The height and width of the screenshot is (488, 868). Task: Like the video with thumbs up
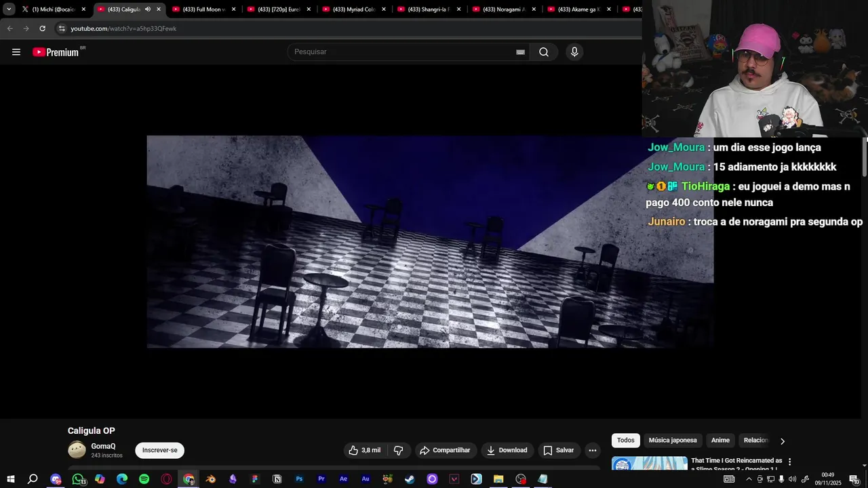365,450
